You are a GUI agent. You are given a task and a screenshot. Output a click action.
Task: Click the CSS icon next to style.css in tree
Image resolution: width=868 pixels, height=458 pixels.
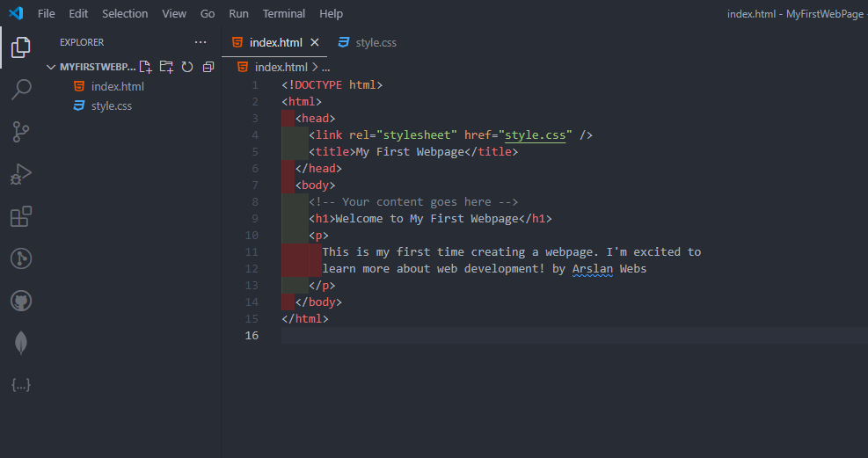pyautogui.click(x=79, y=105)
